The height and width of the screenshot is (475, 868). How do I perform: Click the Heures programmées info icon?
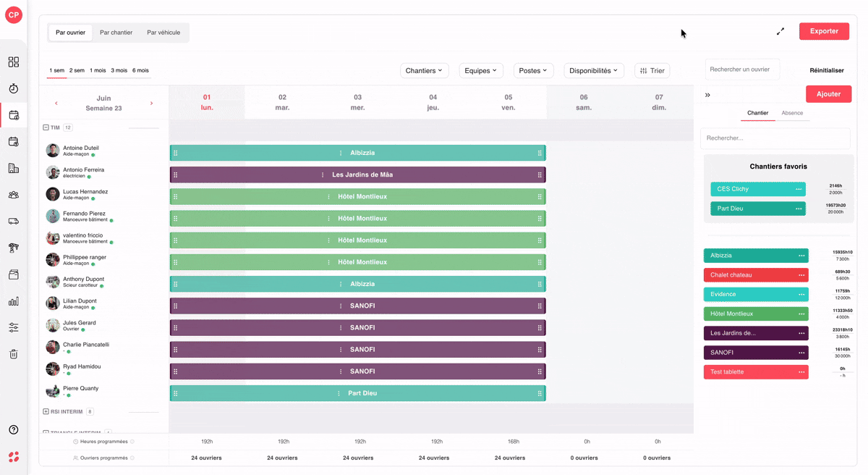[132, 442]
